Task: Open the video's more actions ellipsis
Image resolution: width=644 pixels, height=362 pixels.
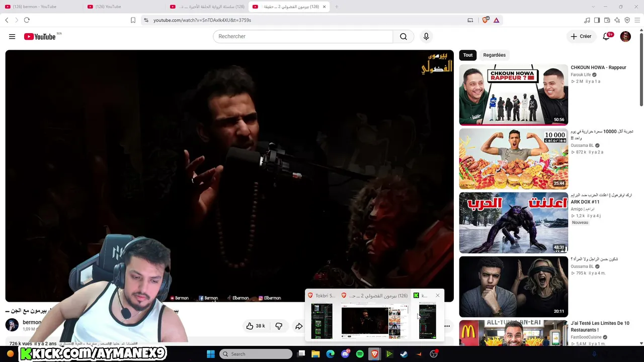Action: (447, 326)
